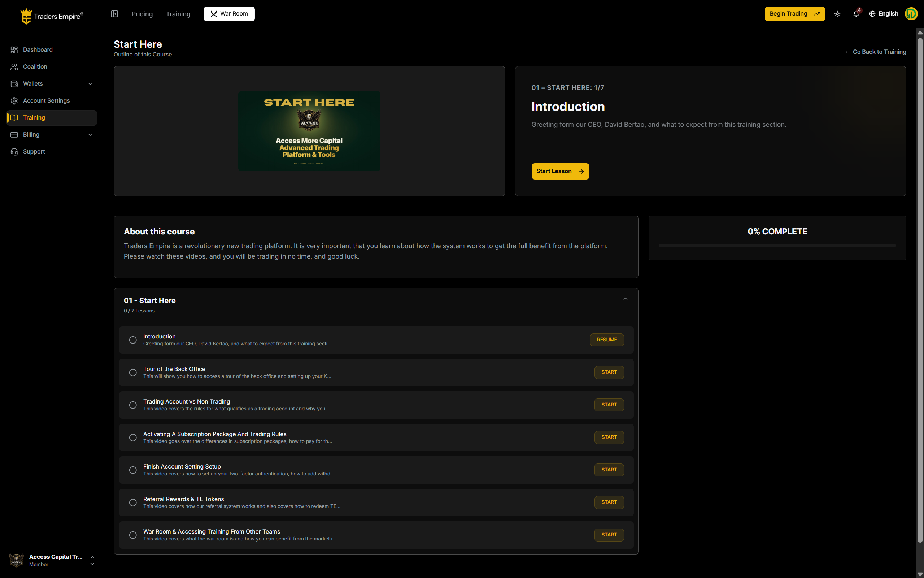The image size is (924, 578).
Task: Click the course completion progress bar
Action: [x=777, y=245]
